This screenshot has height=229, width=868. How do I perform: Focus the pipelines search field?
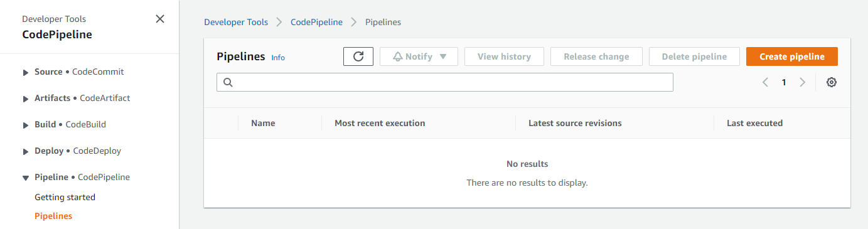tap(445, 82)
